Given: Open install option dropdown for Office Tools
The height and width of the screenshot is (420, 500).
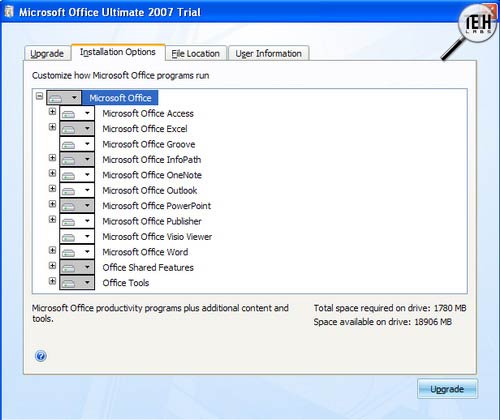Looking at the screenshot, I should click(x=77, y=283).
